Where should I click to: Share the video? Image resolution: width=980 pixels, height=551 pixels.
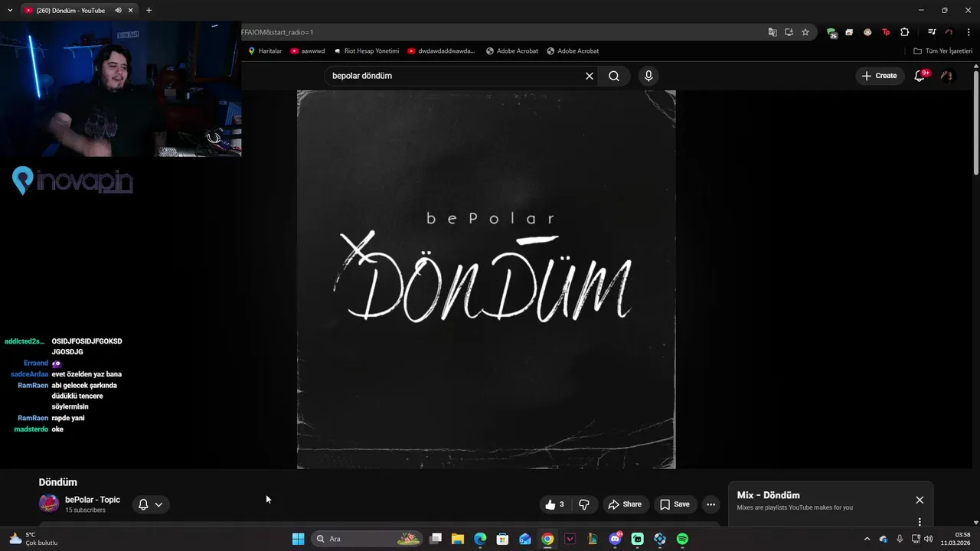625,504
